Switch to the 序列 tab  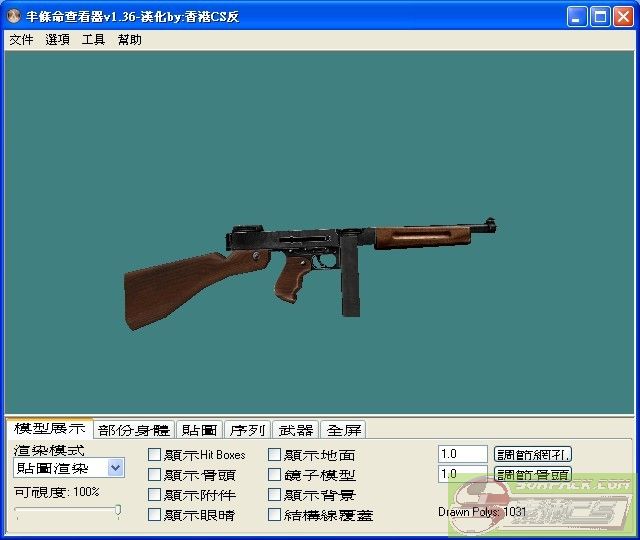coord(247,430)
